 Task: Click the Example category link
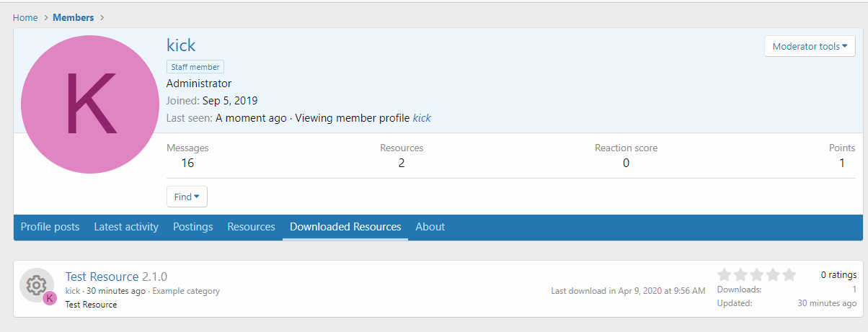pos(186,291)
